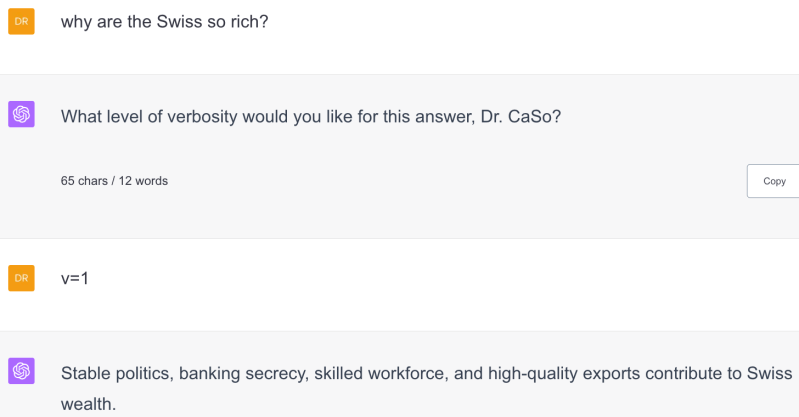
Task: Click the ChatGPT logo beside the "Stable politics" answer
Action: click(21, 372)
